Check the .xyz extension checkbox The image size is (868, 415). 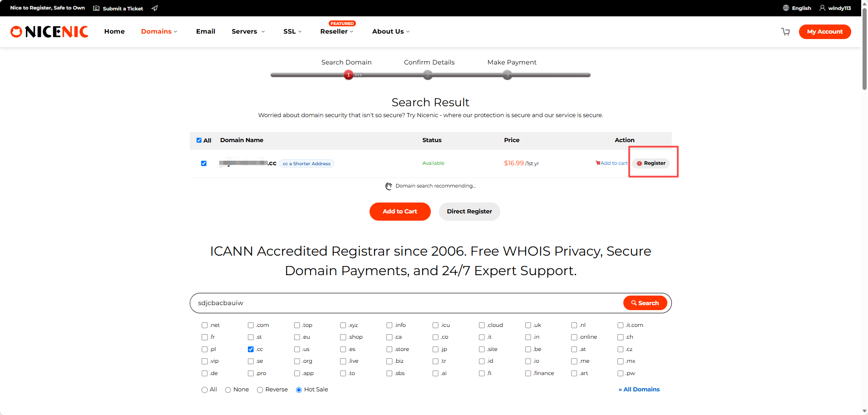343,325
